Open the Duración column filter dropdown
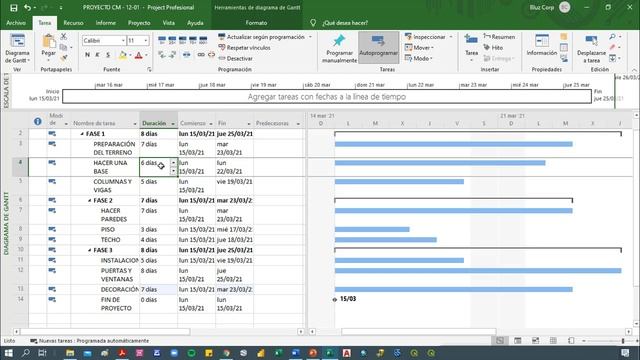 pos(173,124)
